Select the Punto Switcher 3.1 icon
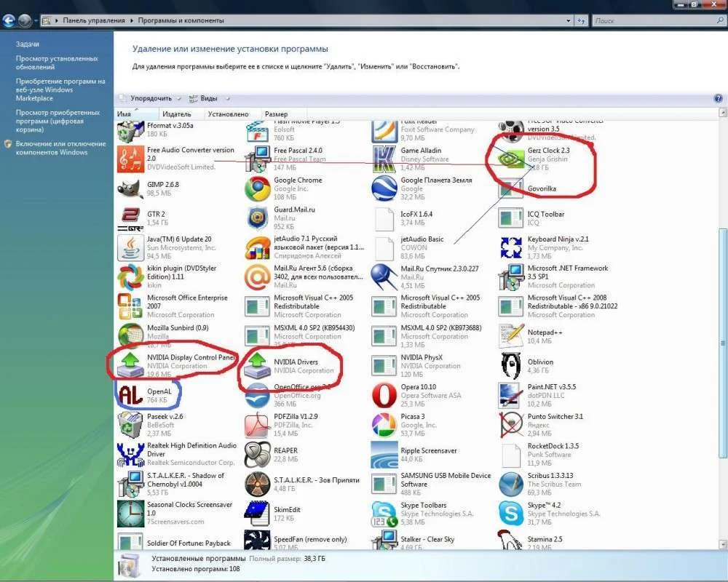This screenshot has width=728, height=582. tap(511, 425)
